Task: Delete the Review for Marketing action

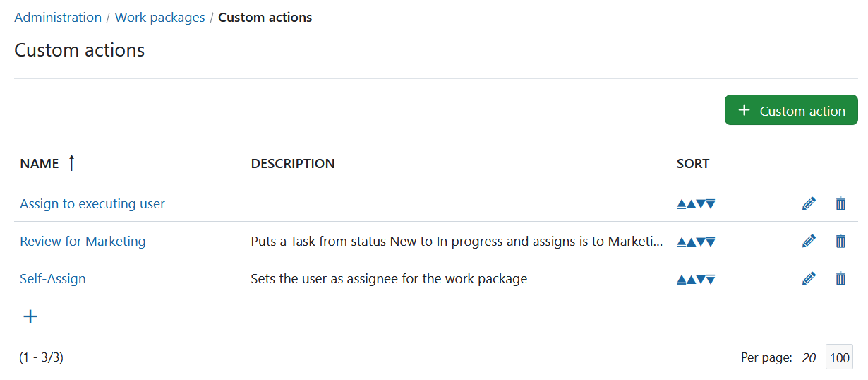Action: coord(840,241)
